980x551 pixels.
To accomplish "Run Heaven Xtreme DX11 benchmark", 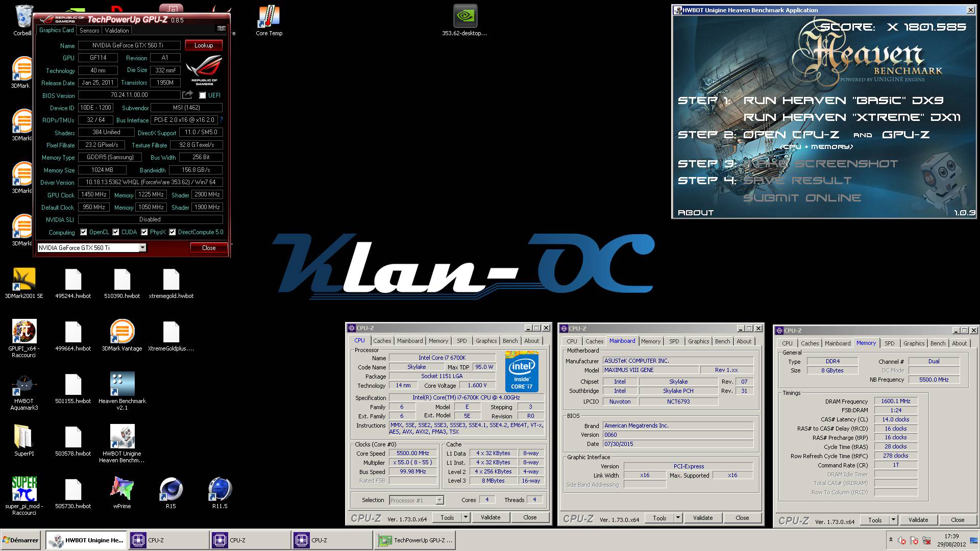I will (852, 117).
